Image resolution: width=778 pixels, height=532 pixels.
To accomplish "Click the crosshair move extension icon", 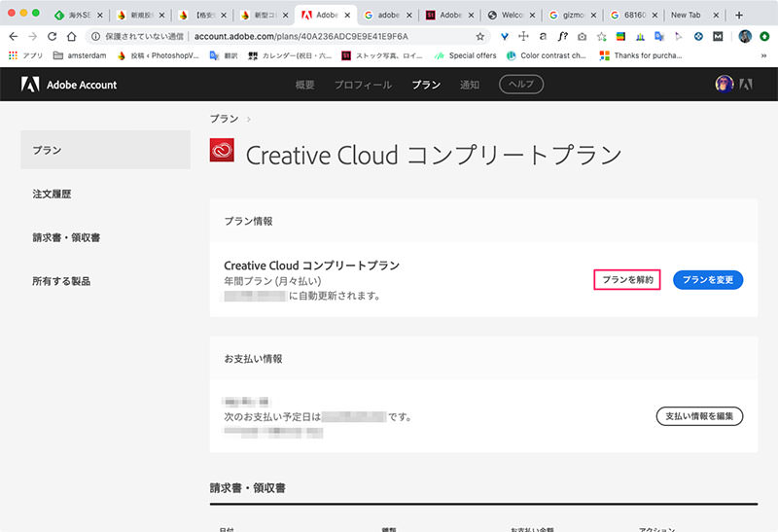I will (523, 36).
